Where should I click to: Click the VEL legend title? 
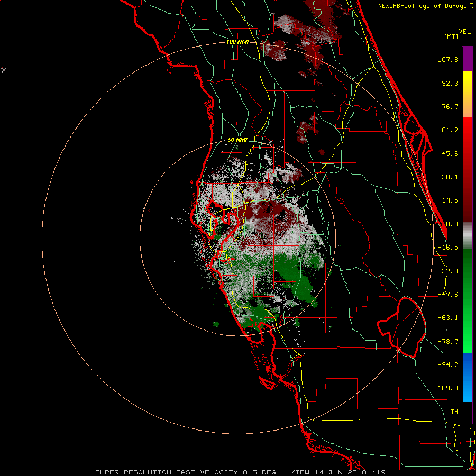pos(464,32)
